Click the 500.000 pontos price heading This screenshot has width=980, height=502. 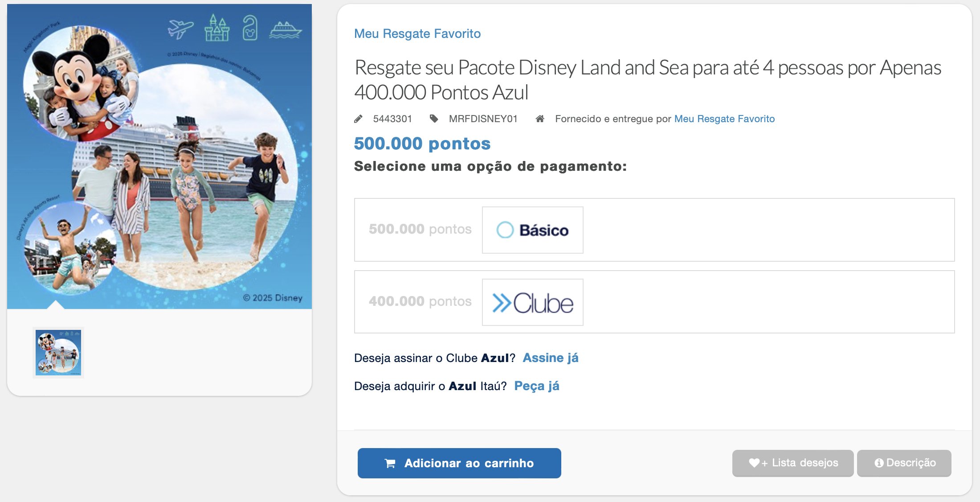(422, 144)
